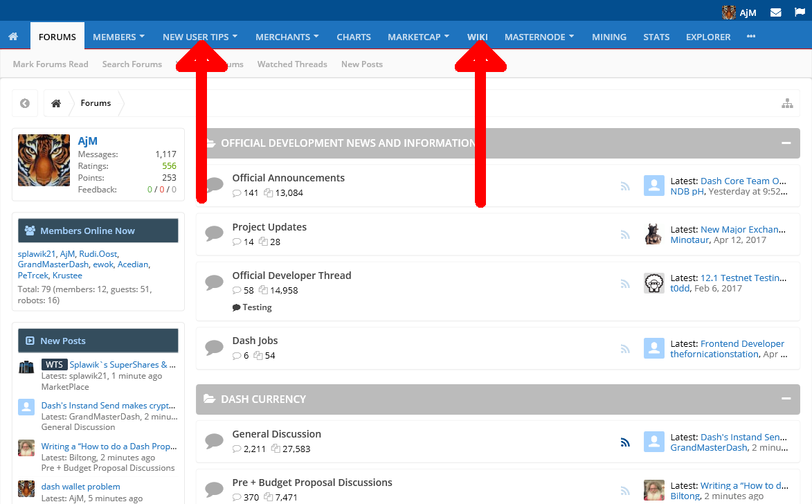Click the AjM username in top bar
Screen dimensions: 812x504
[748, 13]
